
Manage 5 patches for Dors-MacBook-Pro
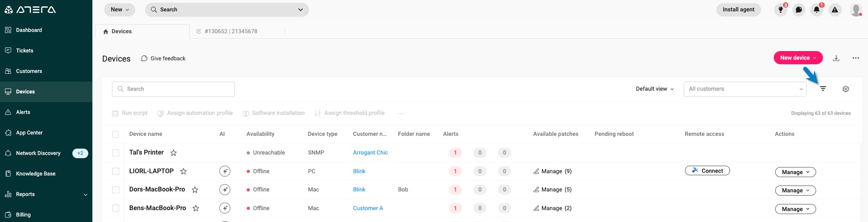pyautogui.click(x=552, y=190)
